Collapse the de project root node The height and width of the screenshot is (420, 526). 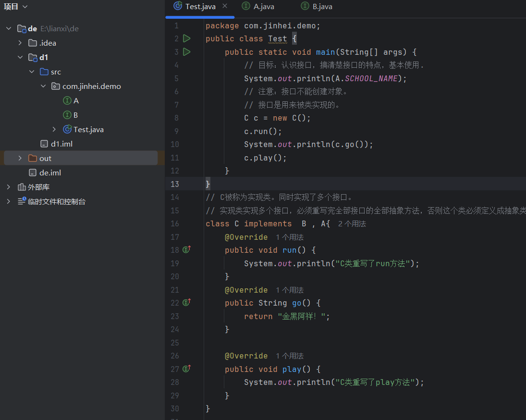[x=9, y=28]
